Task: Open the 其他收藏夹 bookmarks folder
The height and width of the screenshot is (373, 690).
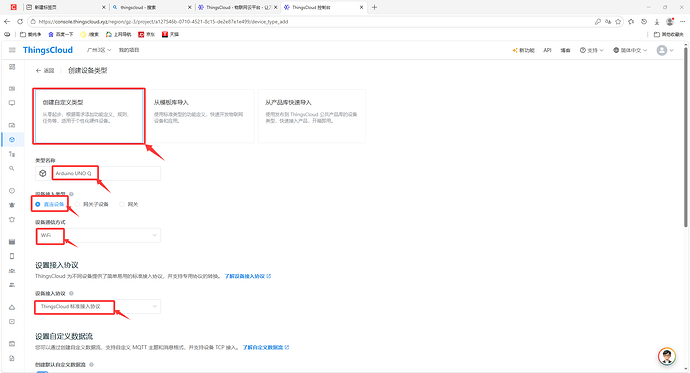Action: [668, 34]
